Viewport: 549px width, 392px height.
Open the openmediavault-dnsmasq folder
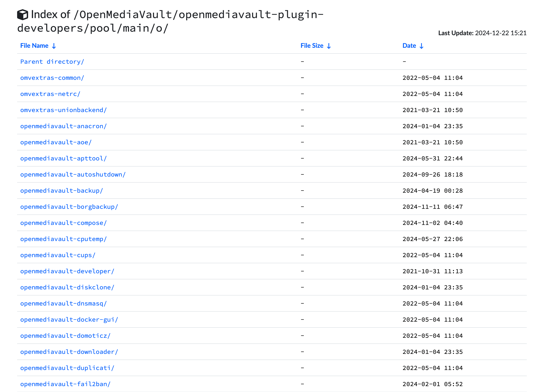[64, 304]
